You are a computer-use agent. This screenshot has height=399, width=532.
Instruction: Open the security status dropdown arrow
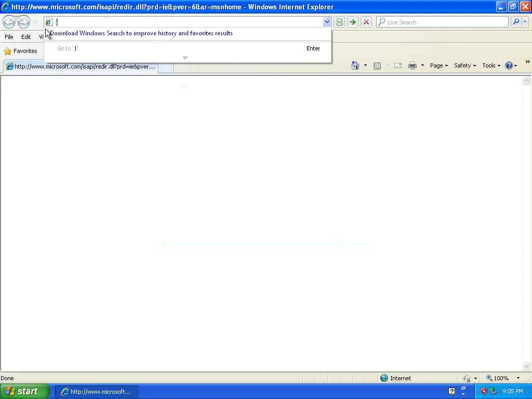click(x=476, y=378)
